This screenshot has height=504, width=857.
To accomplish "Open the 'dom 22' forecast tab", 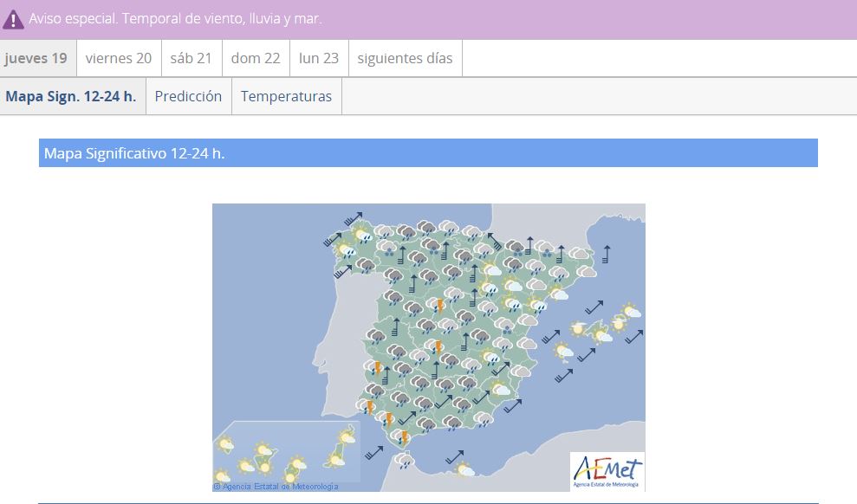I will pos(256,59).
